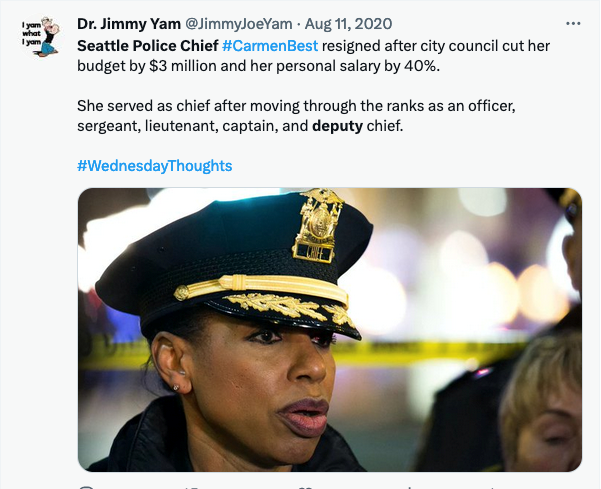This screenshot has height=489, width=601.
Task: Click the bold word 'deputy' in tweet
Action: tap(337, 126)
